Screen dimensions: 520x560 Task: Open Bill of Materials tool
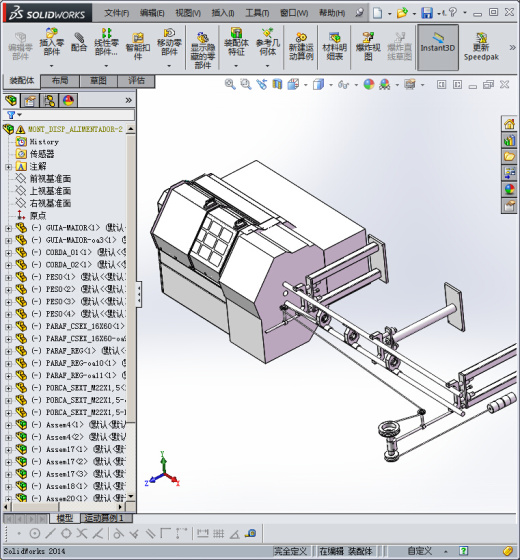[335, 46]
